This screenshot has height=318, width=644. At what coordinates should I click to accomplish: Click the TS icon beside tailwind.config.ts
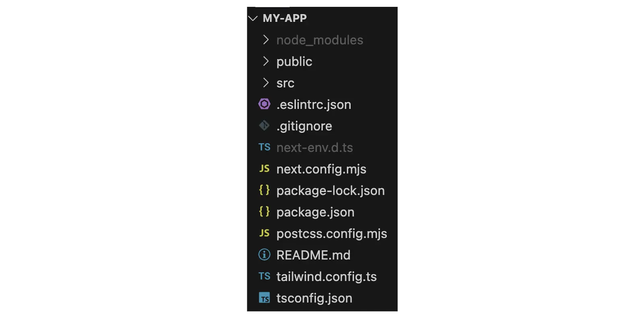click(x=264, y=276)
